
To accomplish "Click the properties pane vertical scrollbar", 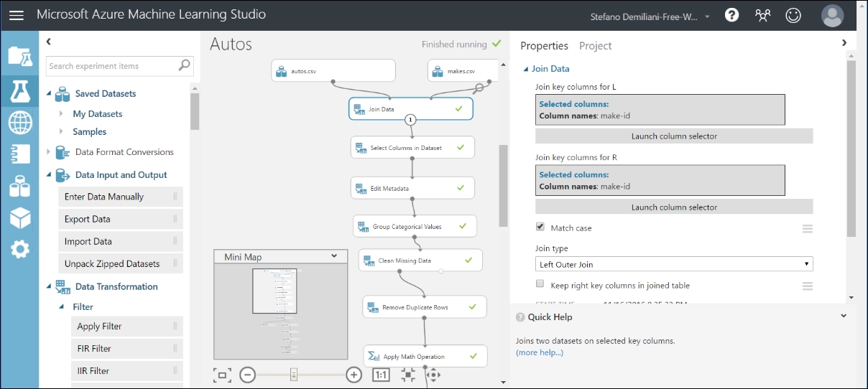I will [x=851, y=149].
